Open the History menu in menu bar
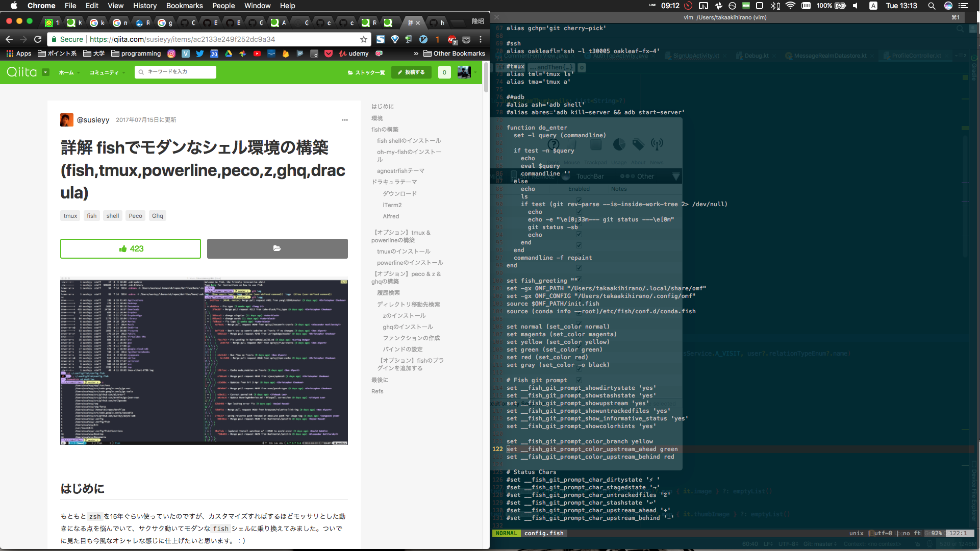This screenshot has height=551, width=980. point(144,6)
